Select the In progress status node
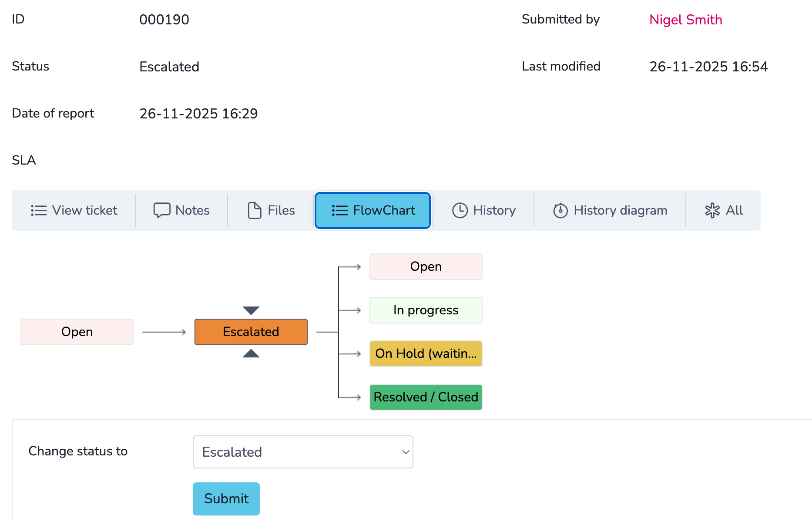Viewport: 812px width, 522px height. (x=426, y=310)
